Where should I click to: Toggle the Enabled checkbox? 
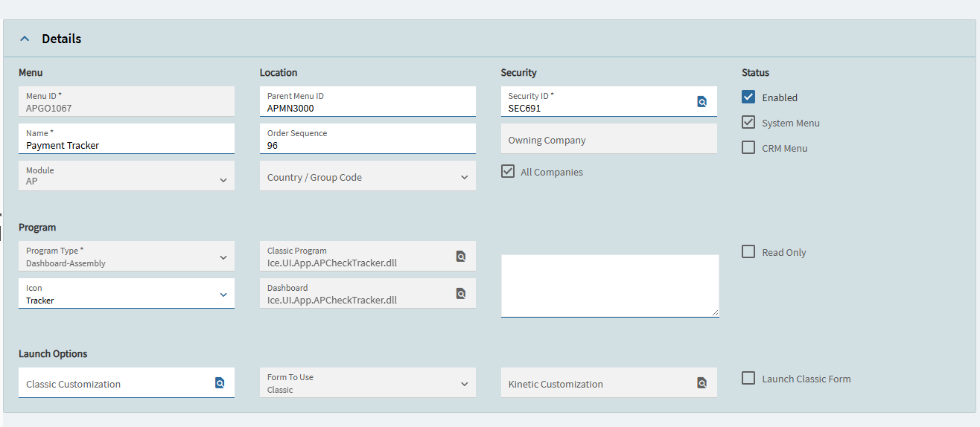[748, 97]
